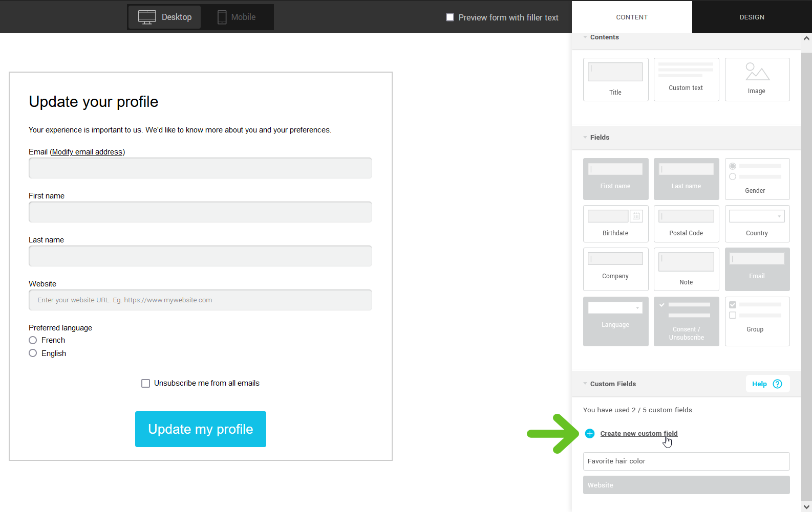Select the Last name field tile
812x512 pixels.
point(686,179)
